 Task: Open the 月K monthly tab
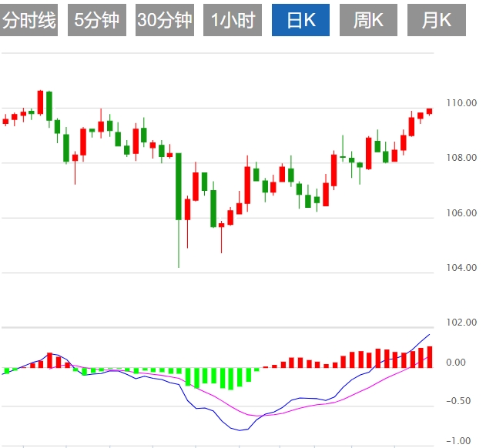(x=437, y=20)
